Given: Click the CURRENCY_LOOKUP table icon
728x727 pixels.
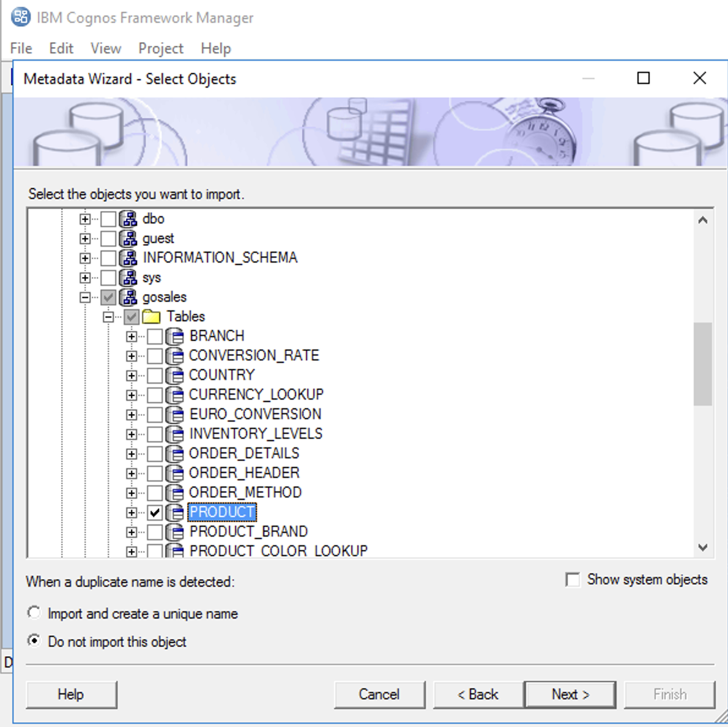Looking at the screenshot, I should pyautogui.click(x=176, y=394).
